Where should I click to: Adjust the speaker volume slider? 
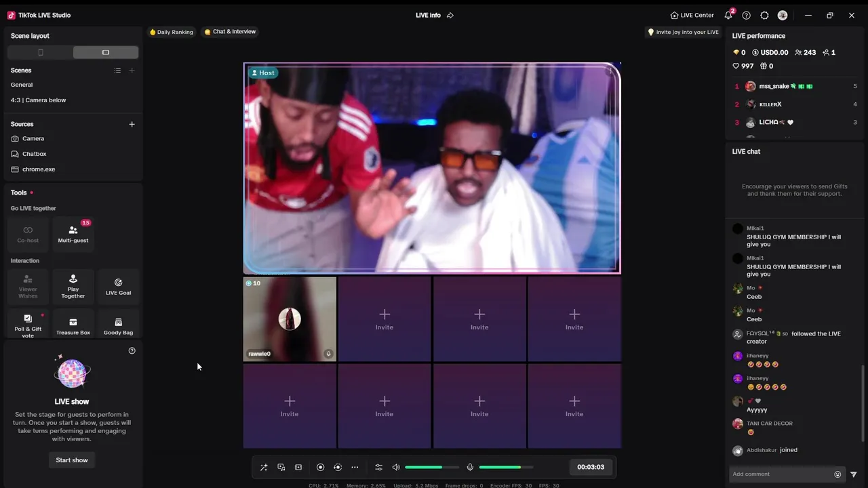(x=432, y=467)
